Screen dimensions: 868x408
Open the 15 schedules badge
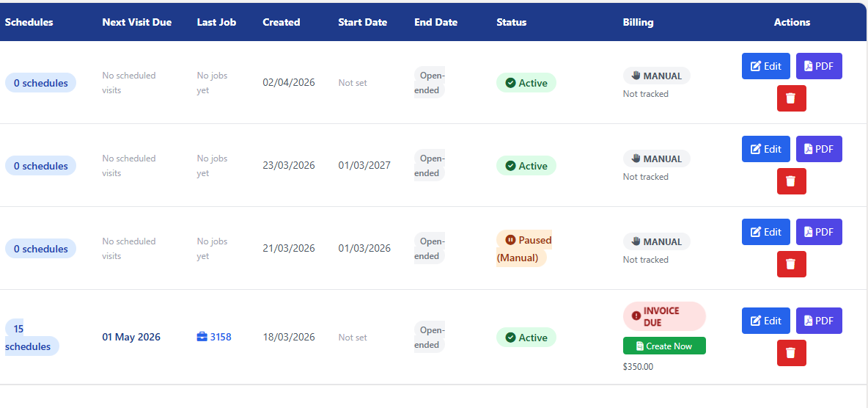[32, 338]
